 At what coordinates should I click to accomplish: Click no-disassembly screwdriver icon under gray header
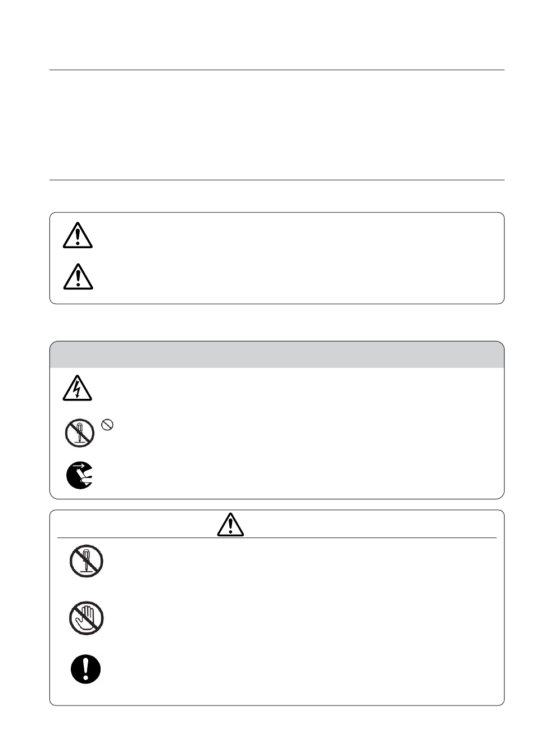point(79,434)
